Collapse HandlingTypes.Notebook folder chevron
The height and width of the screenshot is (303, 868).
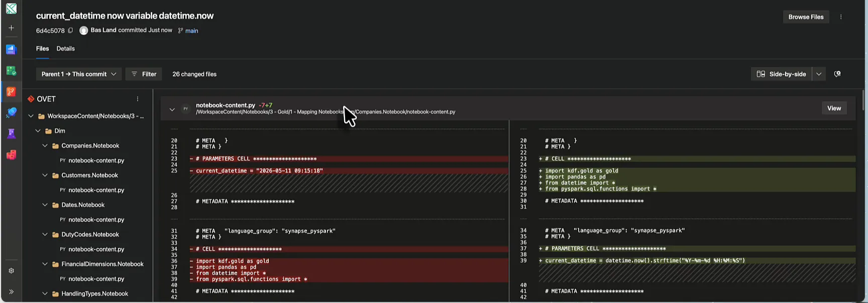pos(45,294)
